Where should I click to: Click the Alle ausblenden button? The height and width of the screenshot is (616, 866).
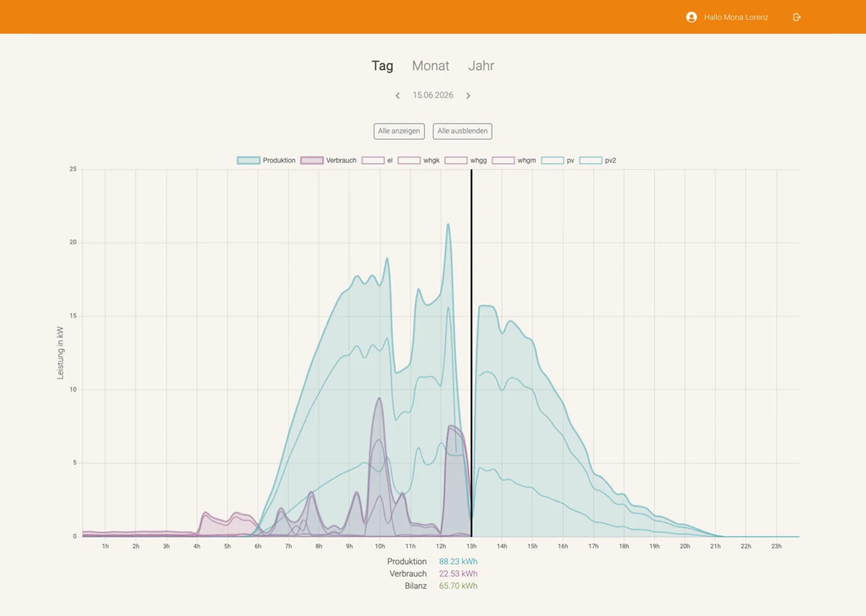[x=462, y=131]
